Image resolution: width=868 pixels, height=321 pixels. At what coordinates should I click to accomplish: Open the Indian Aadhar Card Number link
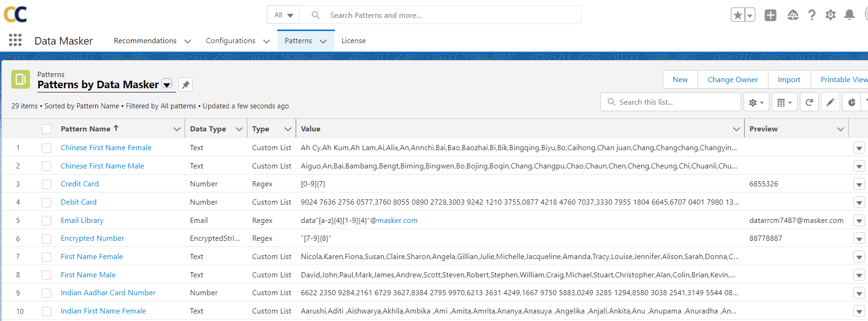click(108, 293)
